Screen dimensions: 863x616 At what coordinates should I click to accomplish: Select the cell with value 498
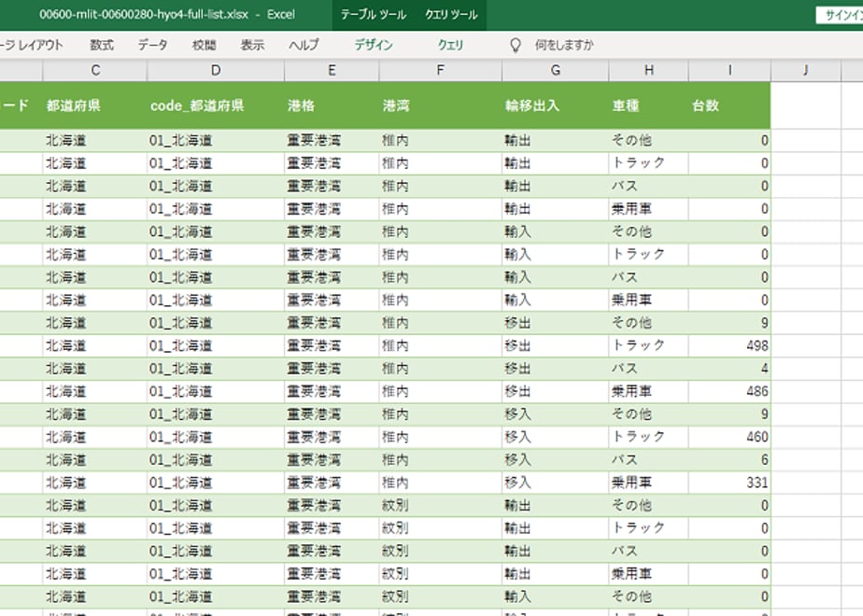[729, 346]
